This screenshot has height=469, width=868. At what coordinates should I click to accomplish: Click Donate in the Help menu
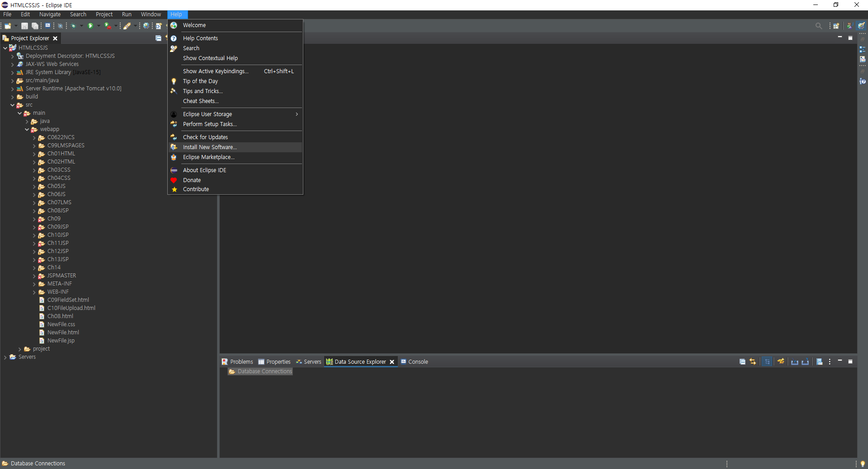pos(235,180)
